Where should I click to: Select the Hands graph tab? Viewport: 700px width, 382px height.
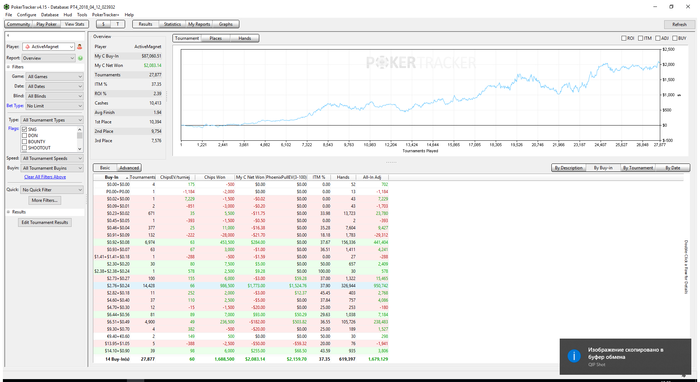pyautogui.click(x=245, y=38)
